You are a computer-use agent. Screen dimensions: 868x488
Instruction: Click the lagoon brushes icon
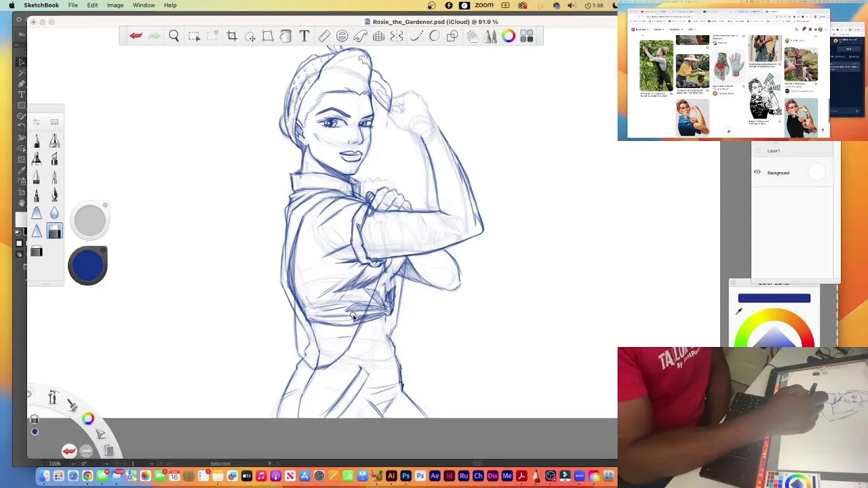[72, 404]
